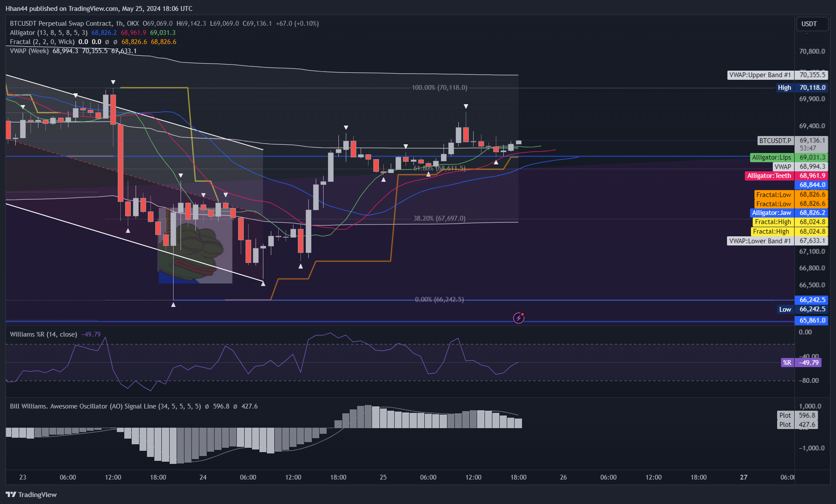Click the 66,500.0 price scale value
The height and width of the screenshot is (504, 836).
click(x=812, y=285)
